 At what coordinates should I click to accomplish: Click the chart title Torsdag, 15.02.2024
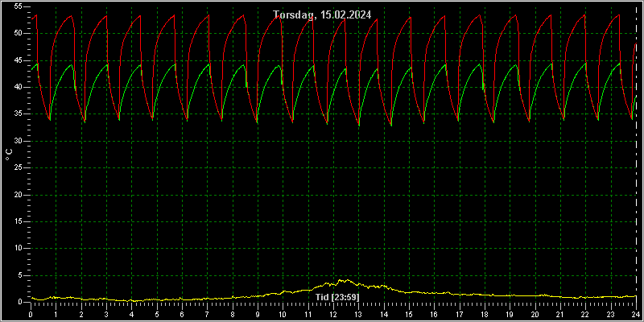click(322, 14)
